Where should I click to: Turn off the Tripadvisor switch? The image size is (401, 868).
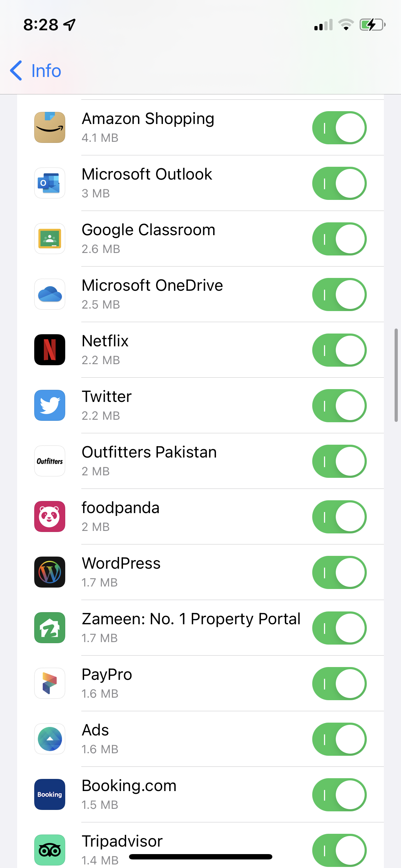[339, 851]
